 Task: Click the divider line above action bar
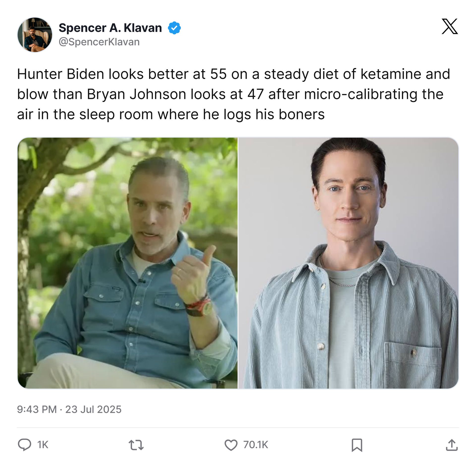coord(238,427)
